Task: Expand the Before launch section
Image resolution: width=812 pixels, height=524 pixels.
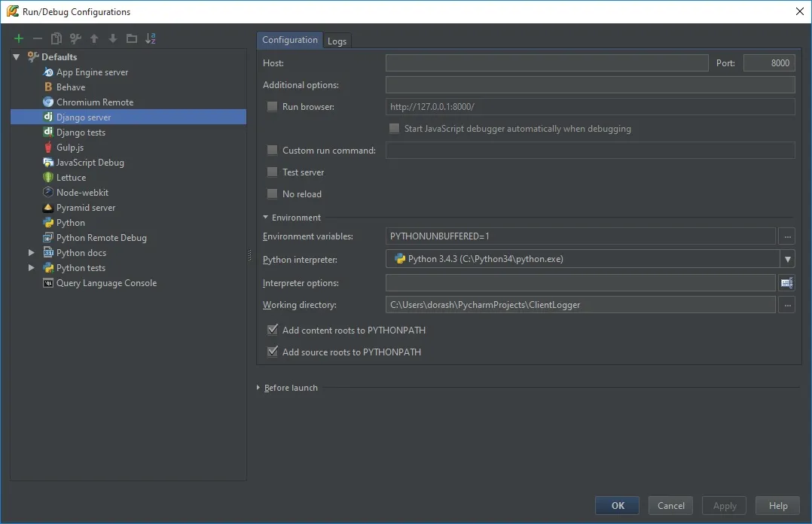Action: point(258,387)
